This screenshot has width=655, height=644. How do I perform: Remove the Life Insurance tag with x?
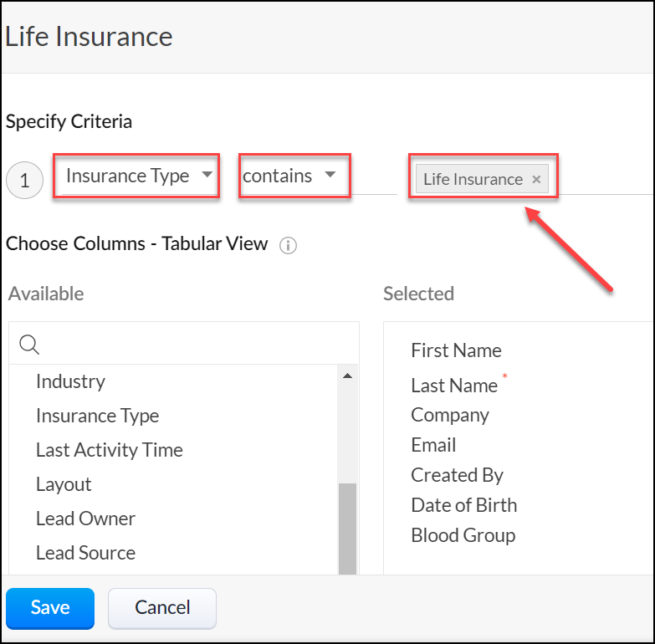[x=536, y=179]
